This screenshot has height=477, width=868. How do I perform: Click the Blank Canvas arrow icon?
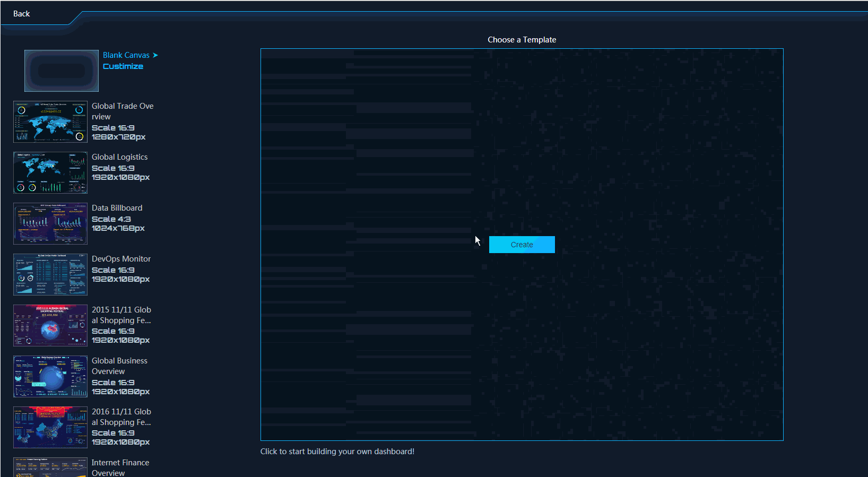[155, 55]
